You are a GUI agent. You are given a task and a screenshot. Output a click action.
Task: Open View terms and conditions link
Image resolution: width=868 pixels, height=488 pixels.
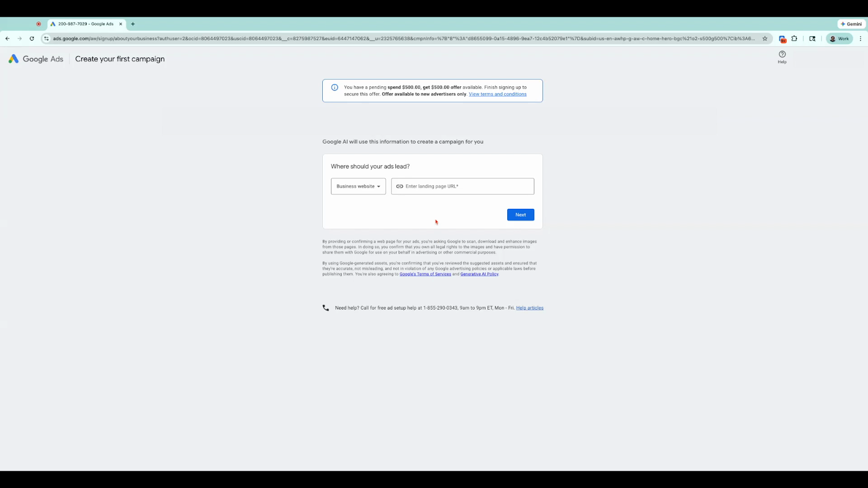point(497,94)
